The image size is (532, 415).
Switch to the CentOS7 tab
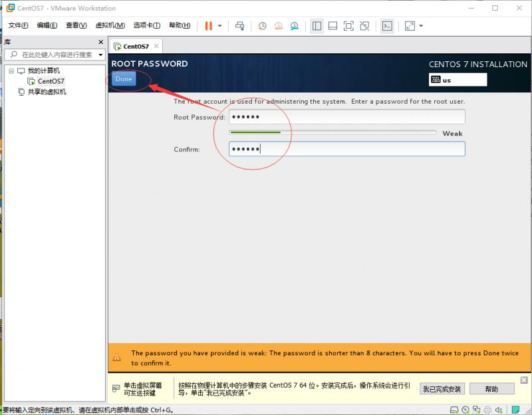tap(136, 47)
